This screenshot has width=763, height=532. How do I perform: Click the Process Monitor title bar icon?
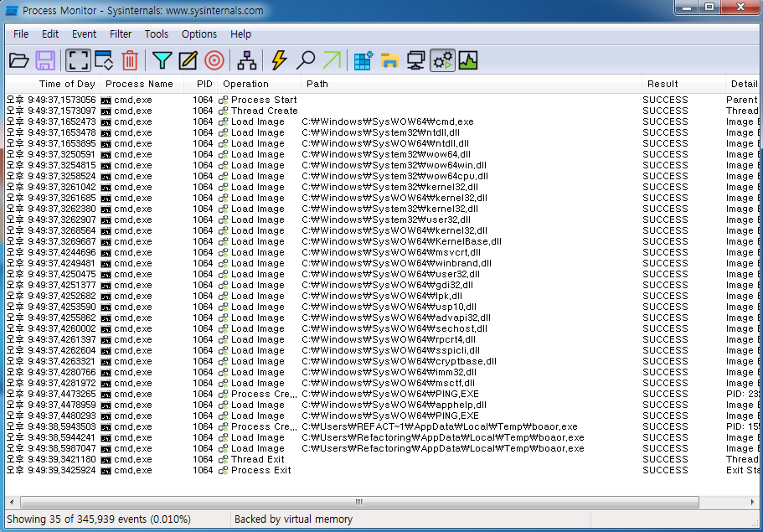(x=12, y=10)
